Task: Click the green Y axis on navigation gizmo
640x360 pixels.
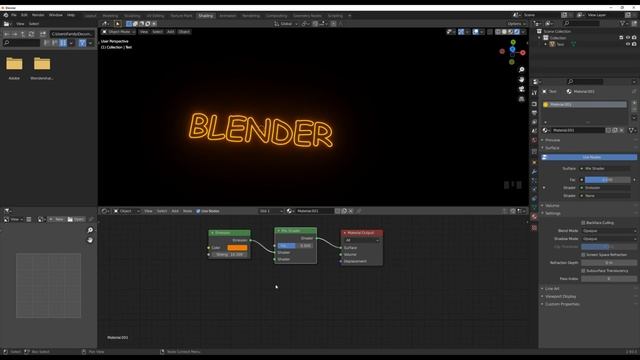Action: 513,42
